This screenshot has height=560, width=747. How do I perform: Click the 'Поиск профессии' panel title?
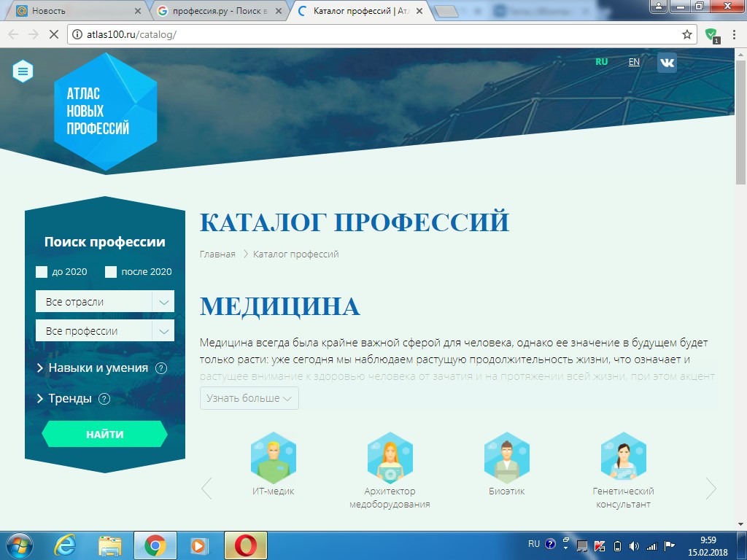tap(105, 242)
